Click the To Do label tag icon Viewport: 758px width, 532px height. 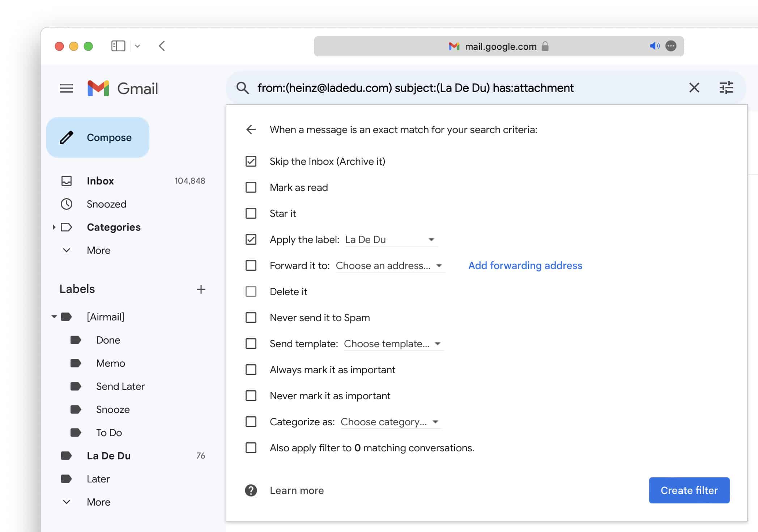pos(76,433)
